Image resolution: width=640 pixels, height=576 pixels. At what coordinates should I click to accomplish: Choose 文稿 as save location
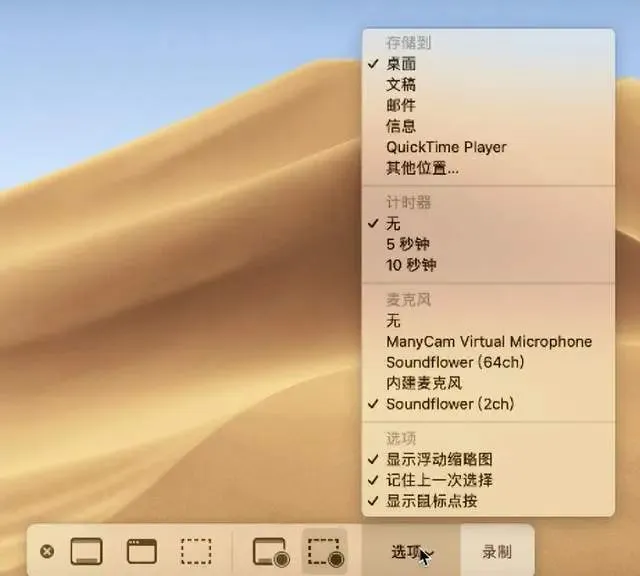[x=488, y=85]
